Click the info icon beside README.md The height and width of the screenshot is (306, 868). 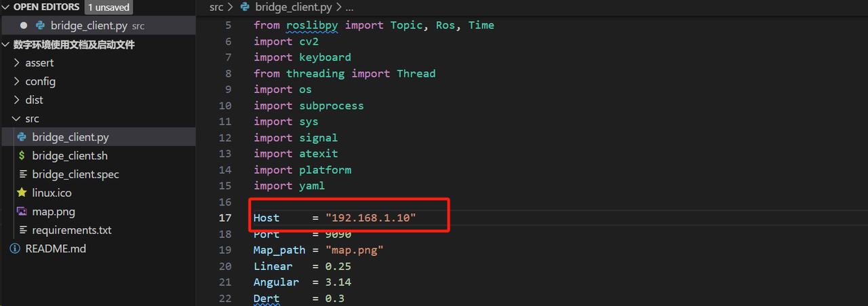click(x=15, y=249)
